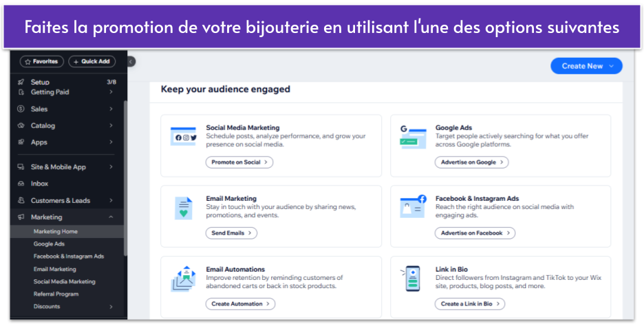The width and height of the screenshot is (644, 328).
Task: Click the Email Marketing card icon
Action: (183, 208)
